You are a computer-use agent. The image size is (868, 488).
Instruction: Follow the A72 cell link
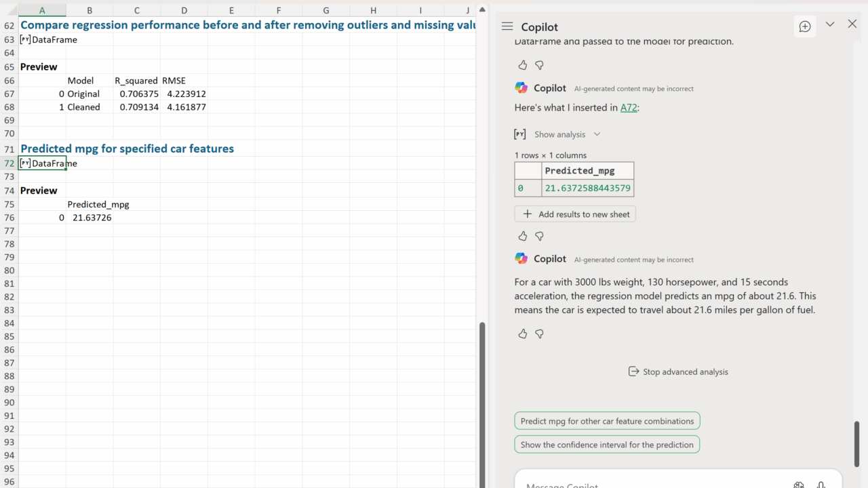(x=629, y=107)
